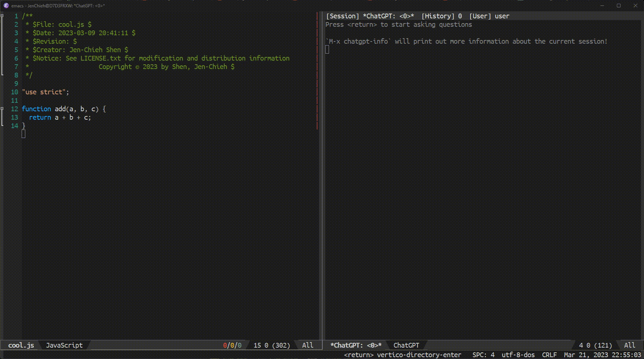
Task: Click the cool.js buffer name in the mode line
Action: [x=21, y=345]
